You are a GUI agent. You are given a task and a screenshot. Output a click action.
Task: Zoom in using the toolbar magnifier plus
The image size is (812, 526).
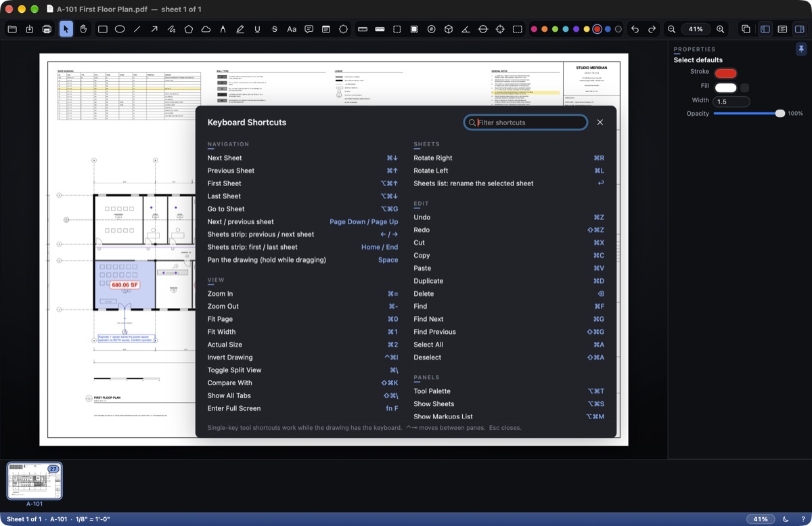(721, 29)
